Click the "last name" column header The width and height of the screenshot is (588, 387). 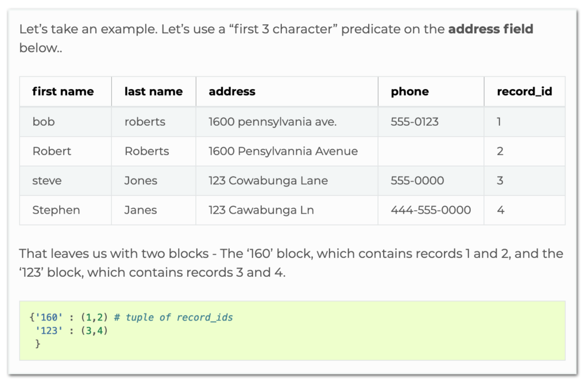tap(153, 91)
